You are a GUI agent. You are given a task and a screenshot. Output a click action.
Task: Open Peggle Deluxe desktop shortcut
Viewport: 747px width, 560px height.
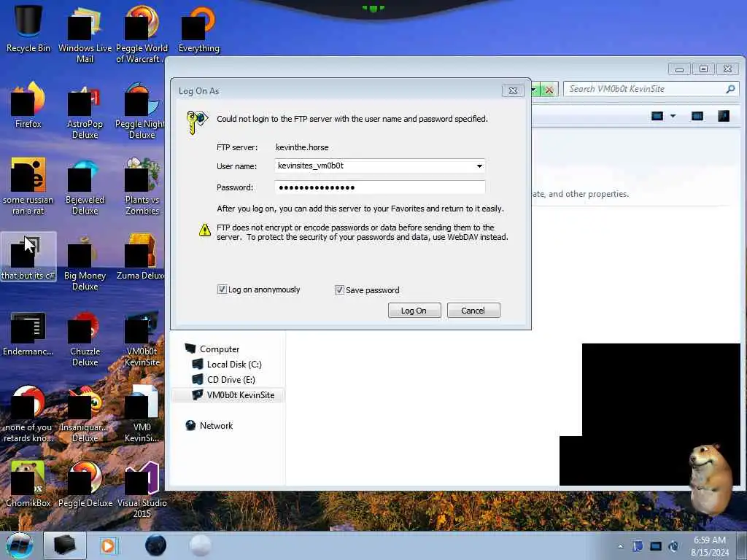pos(85,483)
